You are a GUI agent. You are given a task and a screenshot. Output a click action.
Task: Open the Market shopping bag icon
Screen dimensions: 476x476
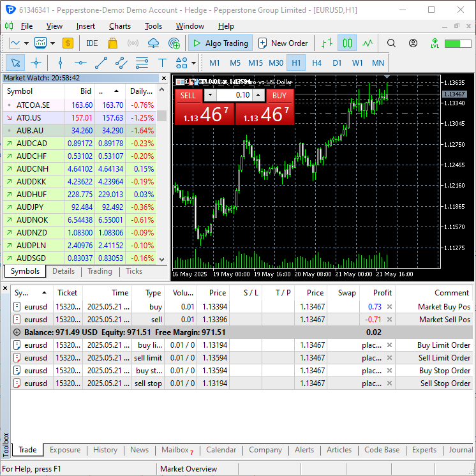pyautogui.click(x=113, y=43)
